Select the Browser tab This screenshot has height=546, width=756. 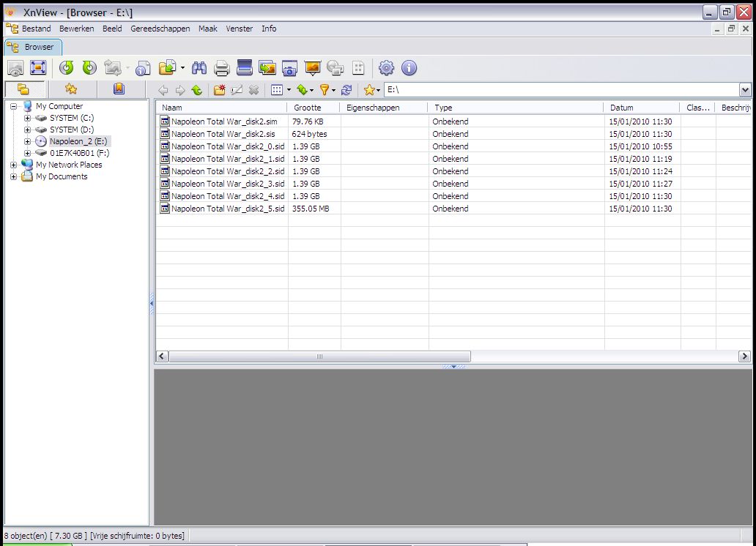point(33,47)
